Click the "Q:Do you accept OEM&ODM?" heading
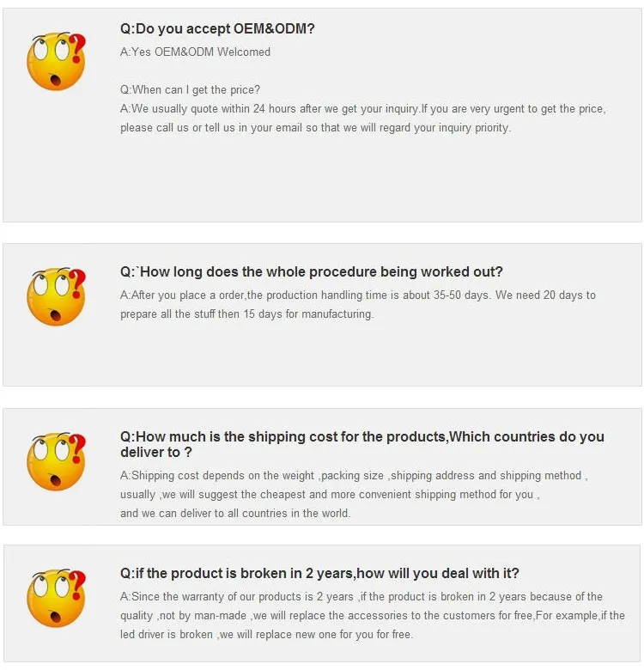644x670 pixels. (217, 29)
